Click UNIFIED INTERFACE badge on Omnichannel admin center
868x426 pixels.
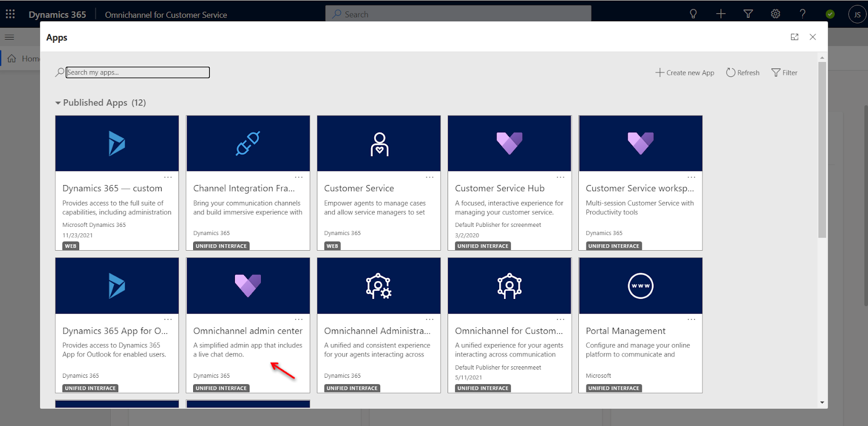pyautogui.click(x=221, y=388)
